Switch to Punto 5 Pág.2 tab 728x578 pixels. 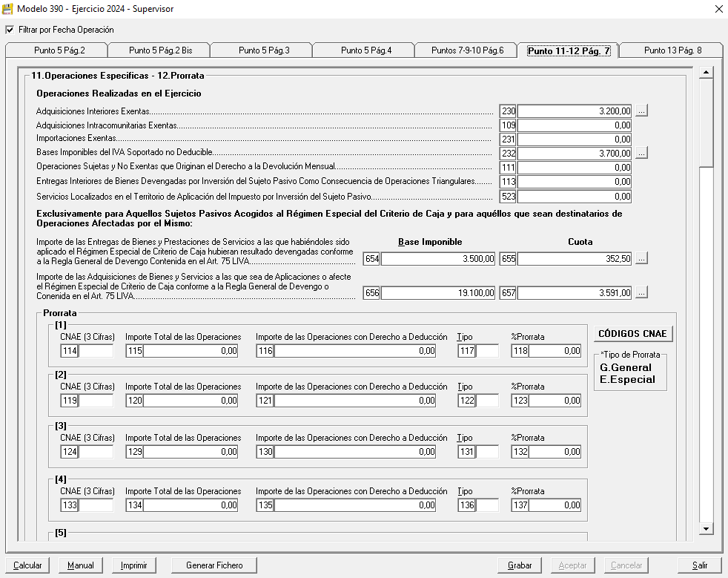(57, 50)
